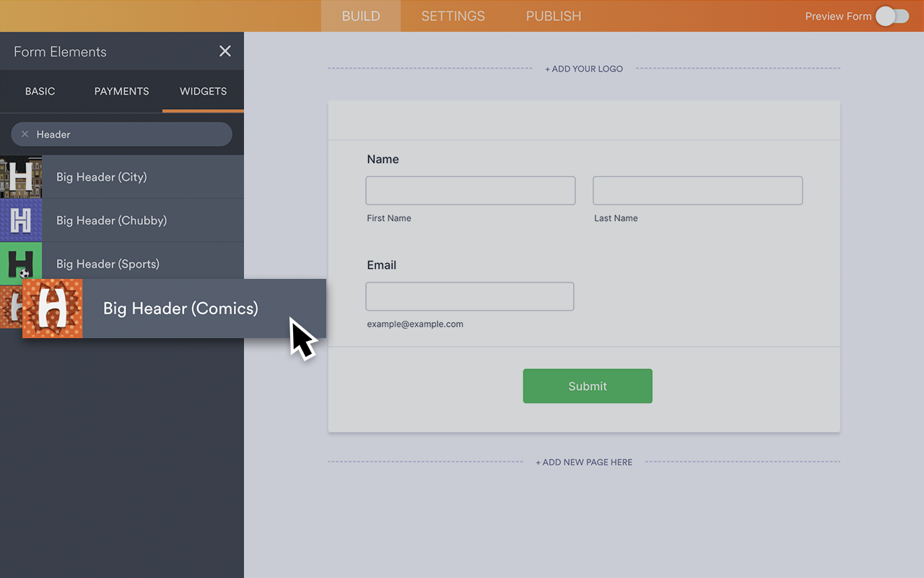
Task: Close the Form Elements panel
Action: pyautogui.click(x=225, y=51)
